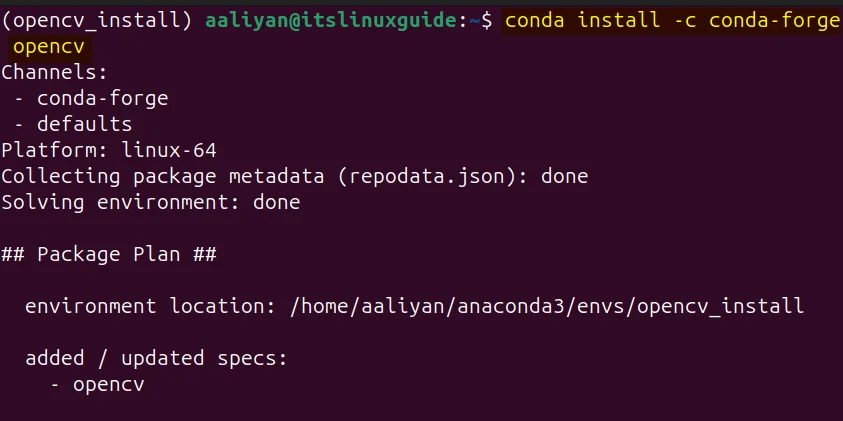Click the opencv spec entry at bottom
The height and width of the screenshot is (421, 843).
[x=109, y=384]
